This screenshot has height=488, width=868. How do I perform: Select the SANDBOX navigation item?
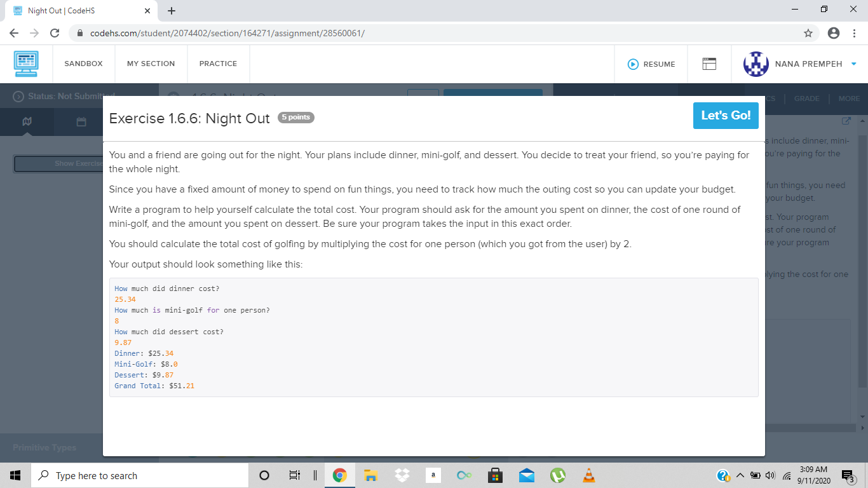[x=83, y=64]
